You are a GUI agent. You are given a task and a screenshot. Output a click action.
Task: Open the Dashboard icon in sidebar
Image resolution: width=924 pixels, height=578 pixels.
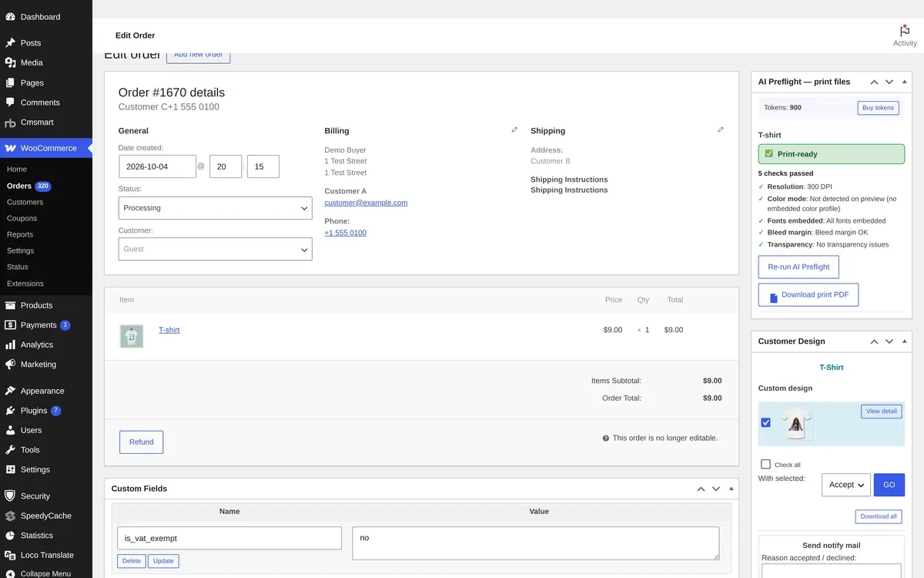tap(10, 16)
